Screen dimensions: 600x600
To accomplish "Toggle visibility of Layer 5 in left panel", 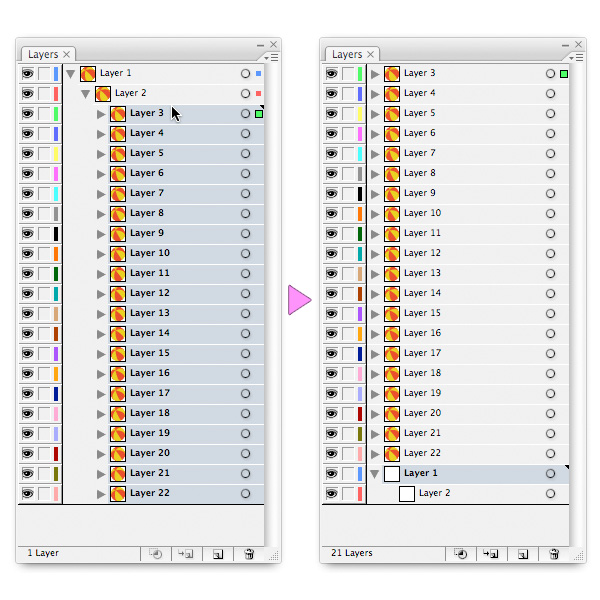I will [28, 153].
